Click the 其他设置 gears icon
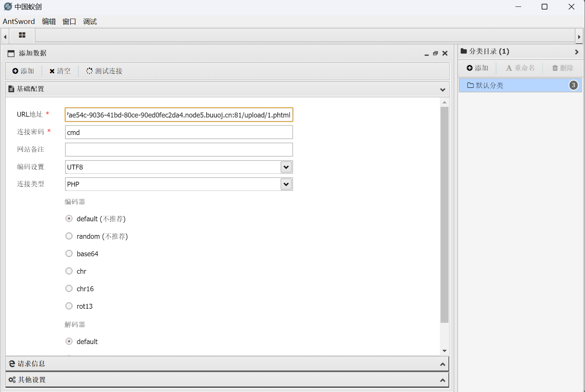585x392 pixels. tap(12, 380)
